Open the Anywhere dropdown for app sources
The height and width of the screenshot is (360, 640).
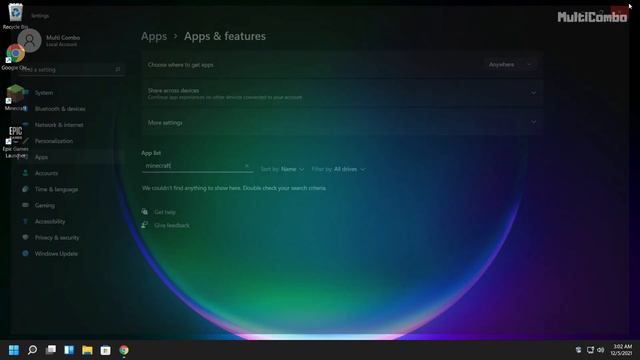coord(510,64)
